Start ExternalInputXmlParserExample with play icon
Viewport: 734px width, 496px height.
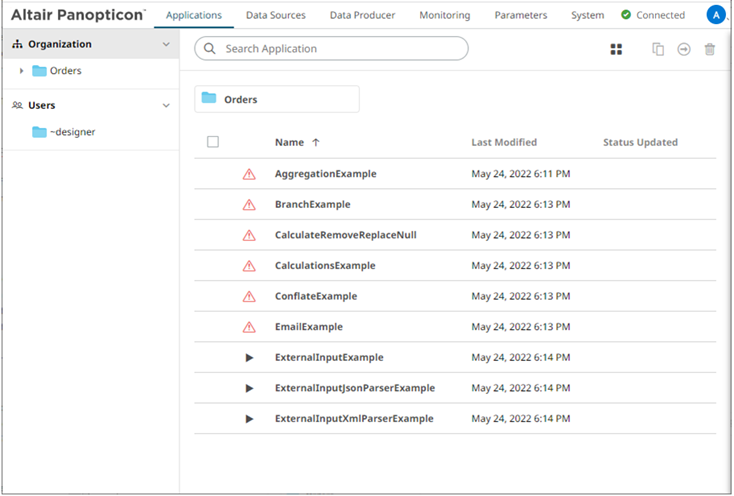coord(249,419)
